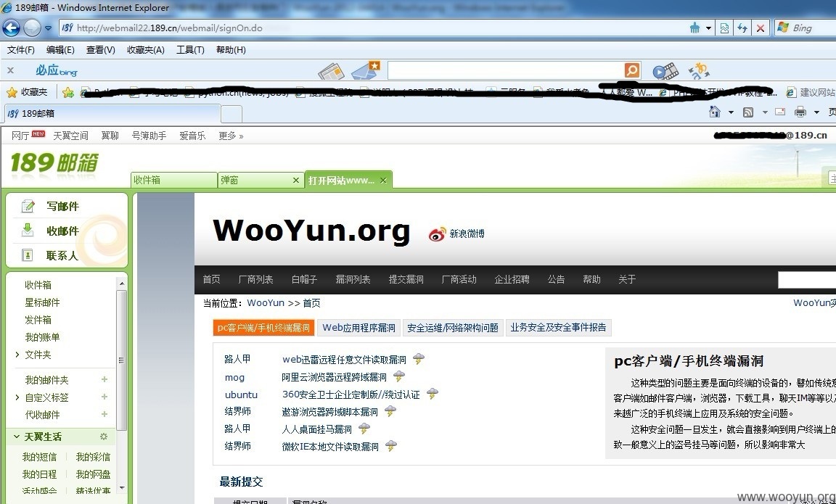Close the 弹窗 tab
Image resolution: width=836 pixels, height=504 pixels.
[x=296, y=181]
